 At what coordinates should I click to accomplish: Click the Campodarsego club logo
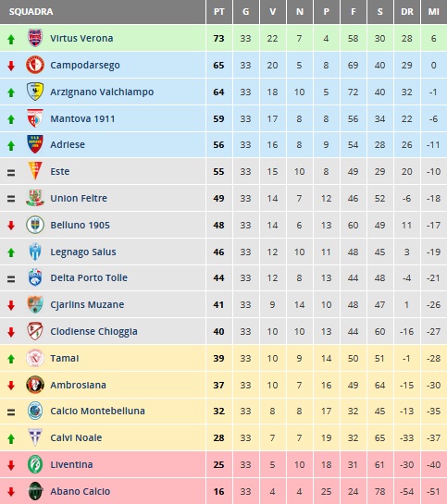click(35, 65)
